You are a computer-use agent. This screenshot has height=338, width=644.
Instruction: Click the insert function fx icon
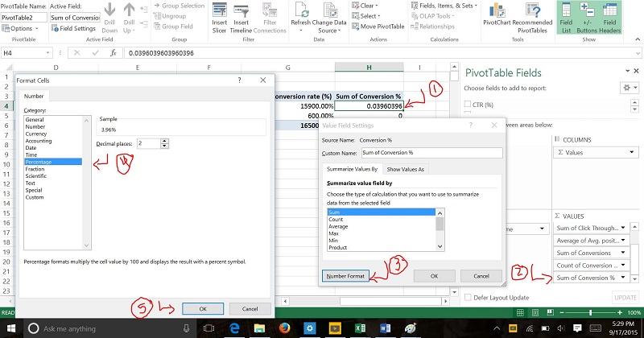[114, 53]
